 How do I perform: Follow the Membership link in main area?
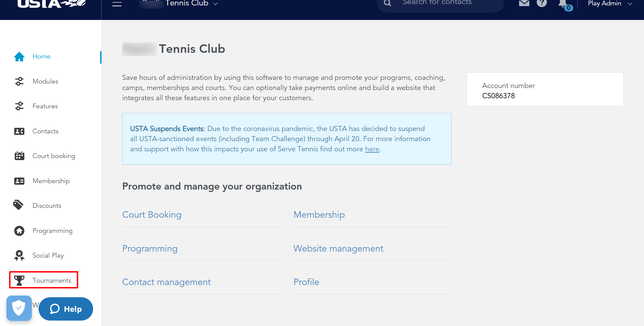(319, 215)
